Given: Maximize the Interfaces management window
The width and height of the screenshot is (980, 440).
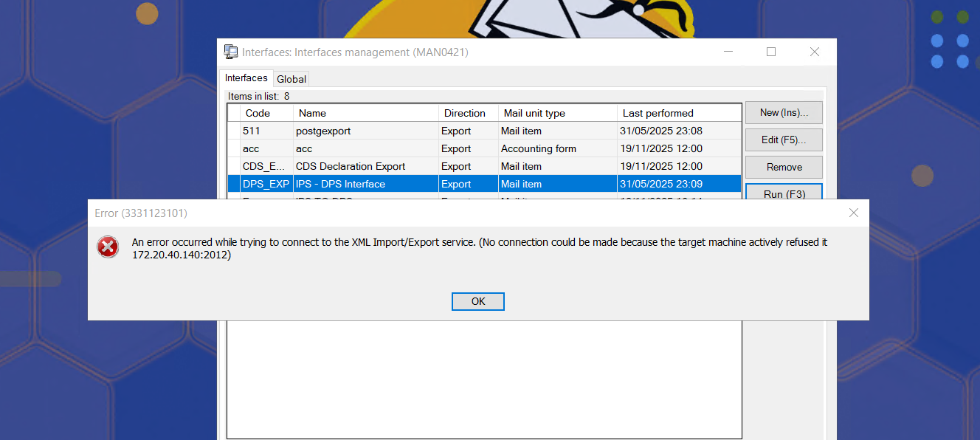Looking at the screenshot, I should (771, 52).
